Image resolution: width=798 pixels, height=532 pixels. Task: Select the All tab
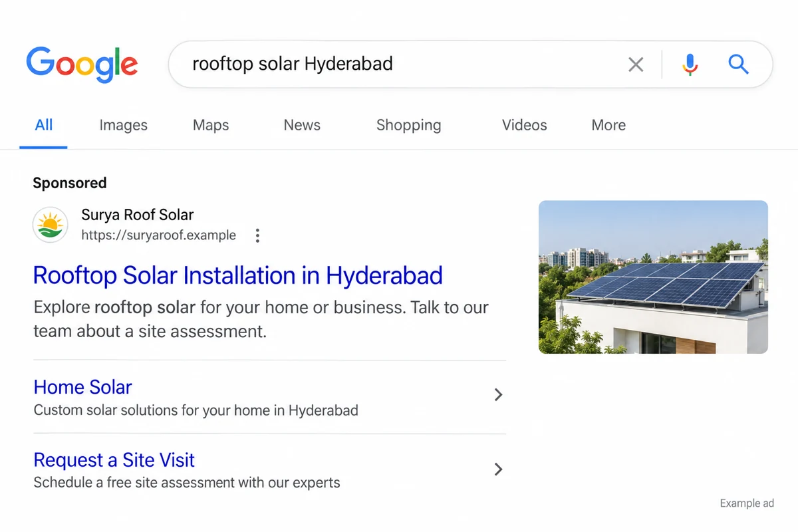coord(44,125)
